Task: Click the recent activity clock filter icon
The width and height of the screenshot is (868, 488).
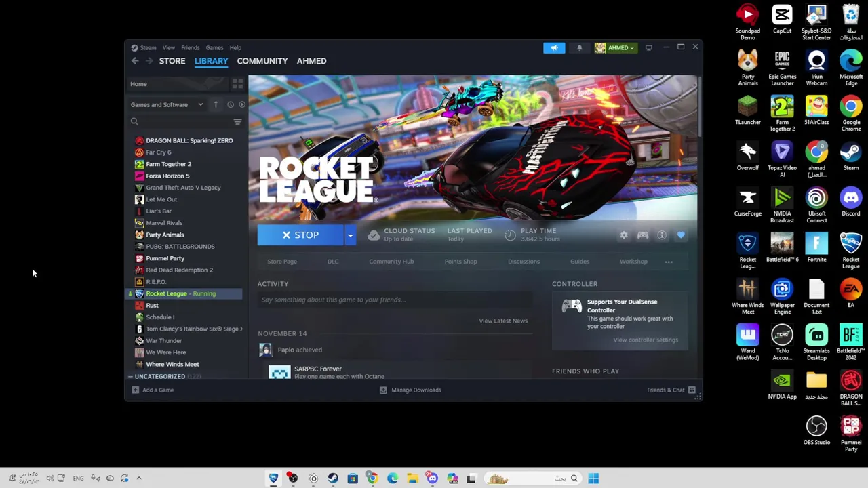Action: 231,104
